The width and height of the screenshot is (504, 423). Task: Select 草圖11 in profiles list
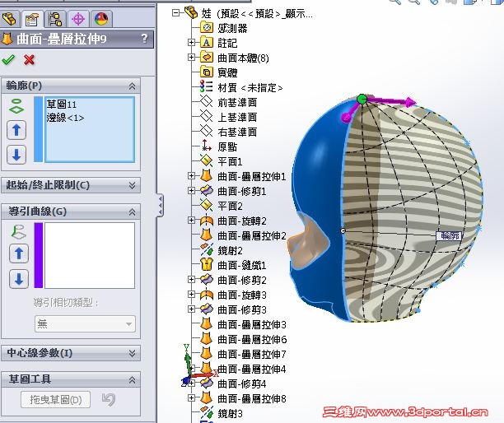[x=62, y=105]
